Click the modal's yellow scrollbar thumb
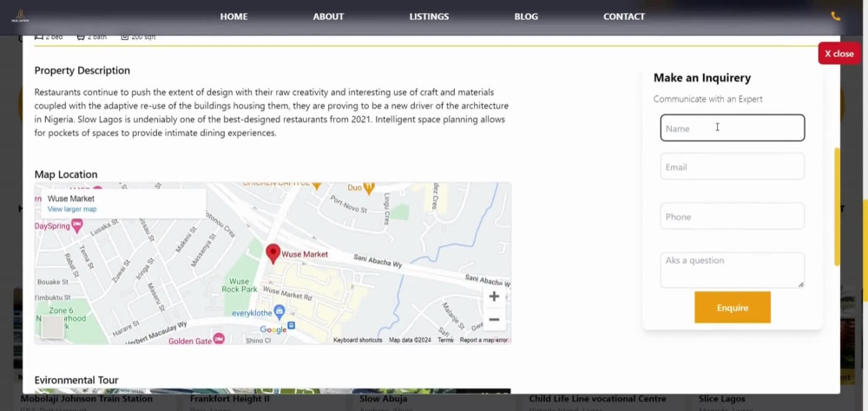Viewport: 868px width, 411px height. pyautogui.click(x=837, y=206)
